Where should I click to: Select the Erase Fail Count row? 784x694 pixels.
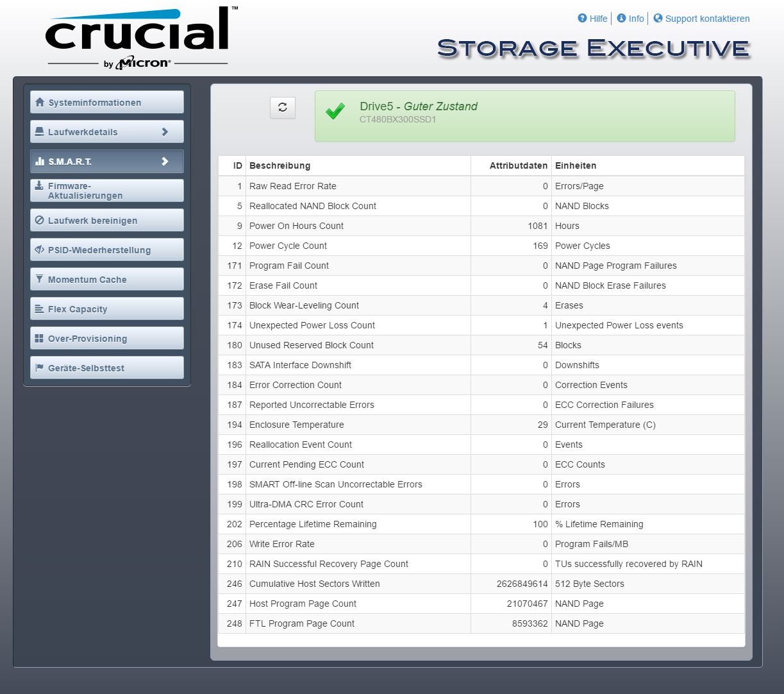point(481,285)
